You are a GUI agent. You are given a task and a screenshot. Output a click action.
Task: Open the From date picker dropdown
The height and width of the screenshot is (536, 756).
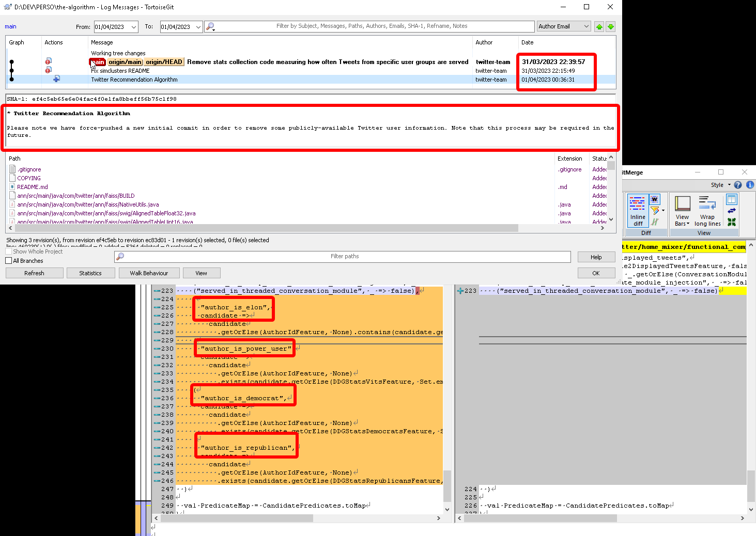pyautogui.click(x=134, y=26)
